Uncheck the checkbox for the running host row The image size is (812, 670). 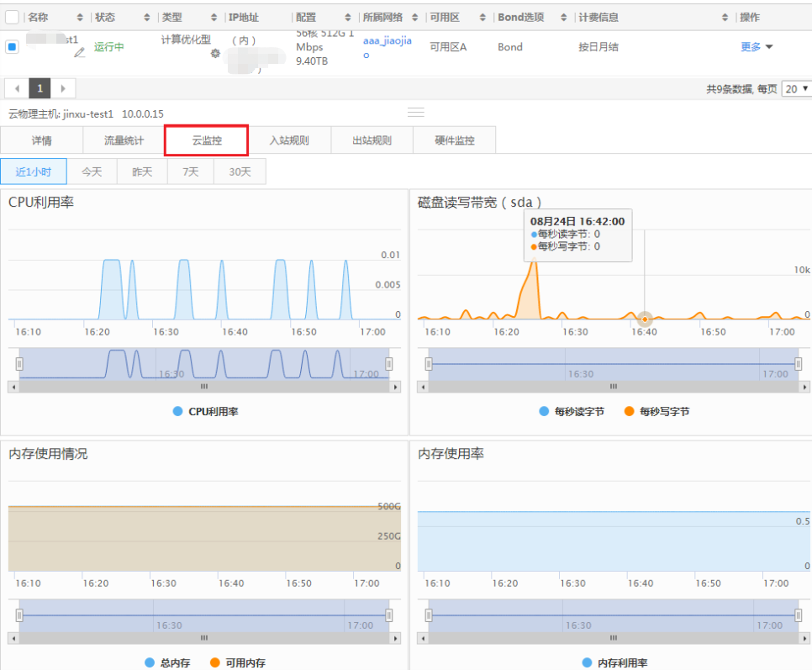point(13,47)
